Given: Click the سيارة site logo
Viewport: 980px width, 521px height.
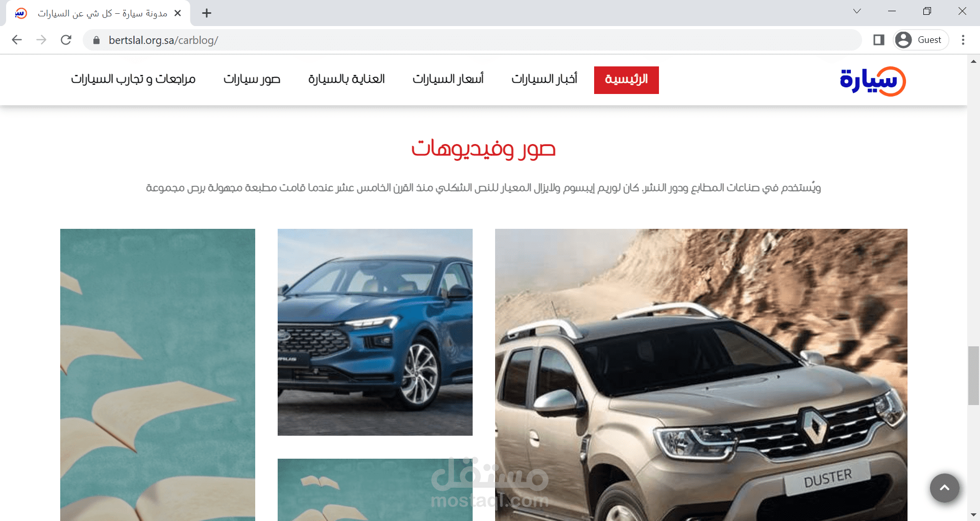Looking at the screenshot, I should 873,81.
